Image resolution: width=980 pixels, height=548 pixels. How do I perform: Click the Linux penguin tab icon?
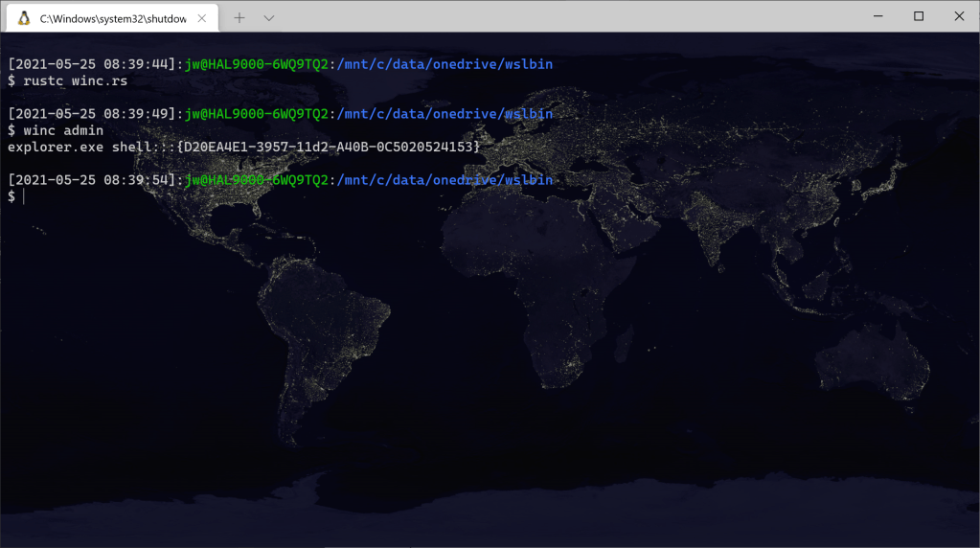[x=24, y=17]
